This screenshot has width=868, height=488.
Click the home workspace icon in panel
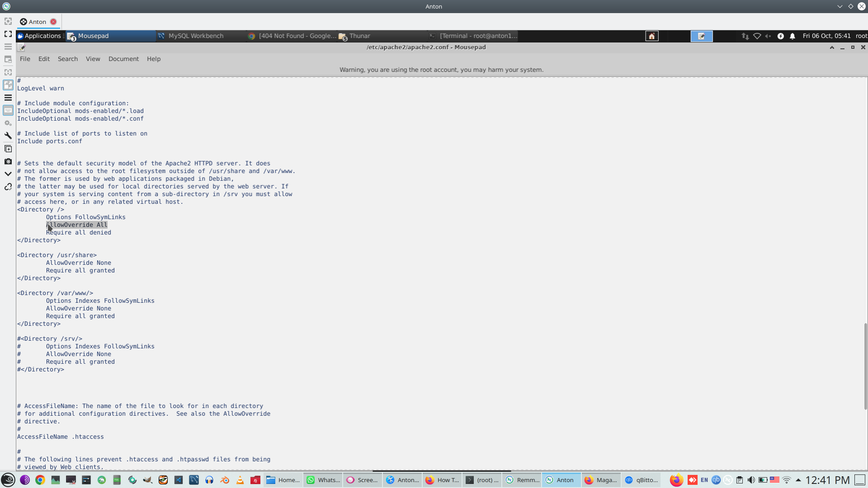(651, 36)
